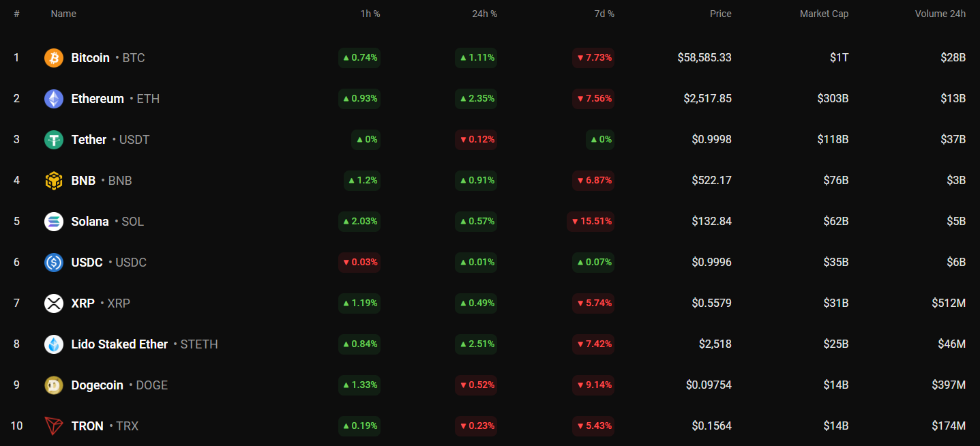The height and width of the screenshot is (446, 980).
Task: Click the TRON logo icon
Action: (54, 426)
